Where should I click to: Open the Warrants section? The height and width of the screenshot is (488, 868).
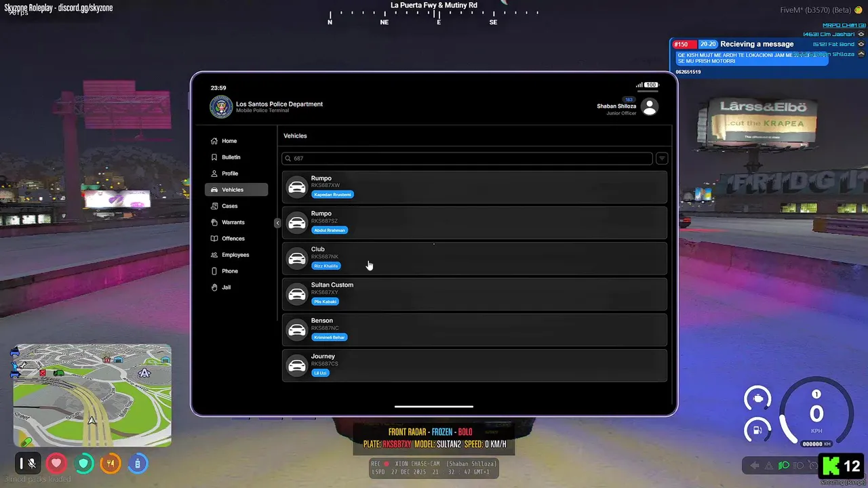pos(236,222)
